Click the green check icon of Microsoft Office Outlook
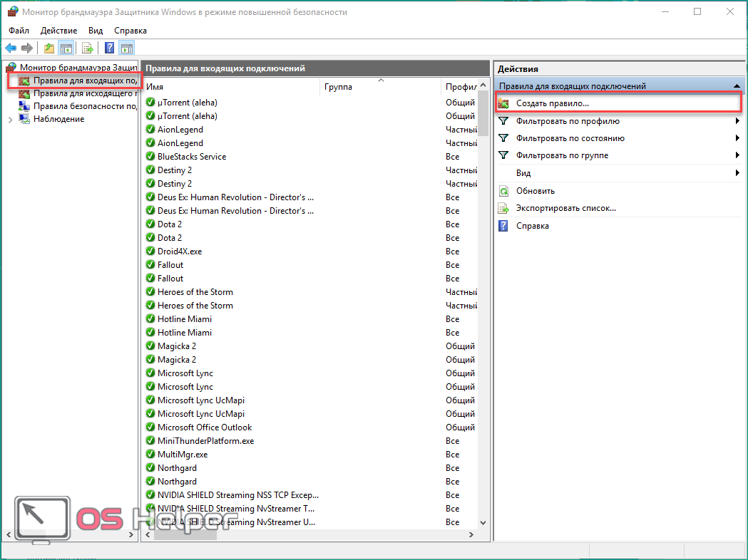 [150, 427]
